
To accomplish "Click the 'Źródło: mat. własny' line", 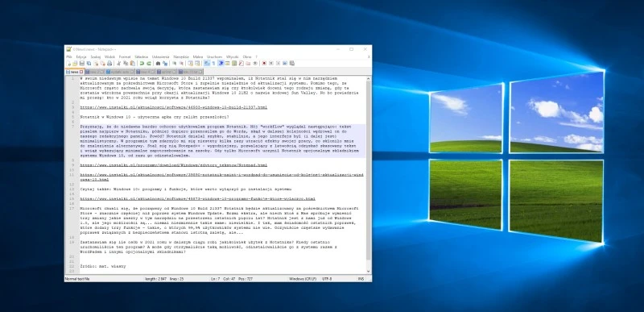I will (103, 266).
